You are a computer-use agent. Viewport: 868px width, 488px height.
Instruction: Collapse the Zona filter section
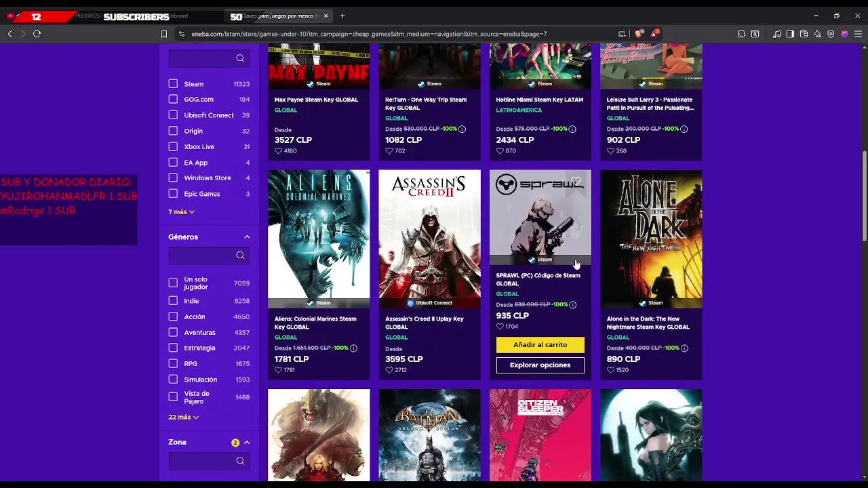(x=247, y=443)
